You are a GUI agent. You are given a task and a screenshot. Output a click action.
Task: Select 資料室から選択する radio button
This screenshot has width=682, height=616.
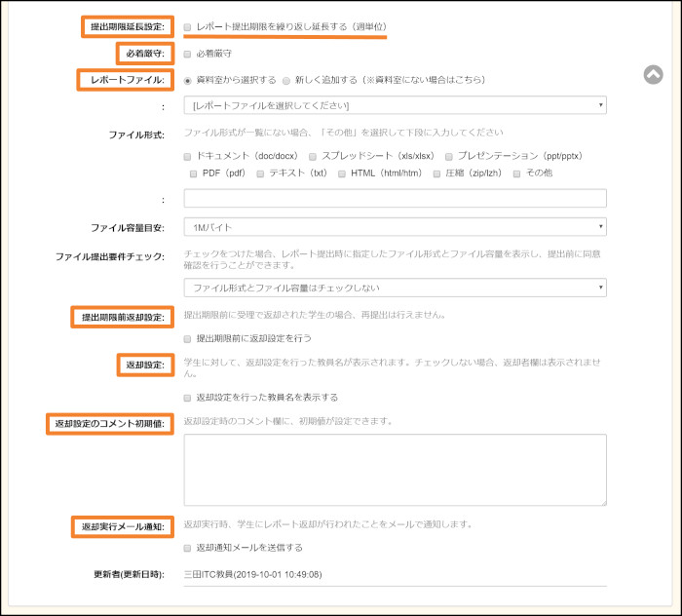tap(188, 80)
